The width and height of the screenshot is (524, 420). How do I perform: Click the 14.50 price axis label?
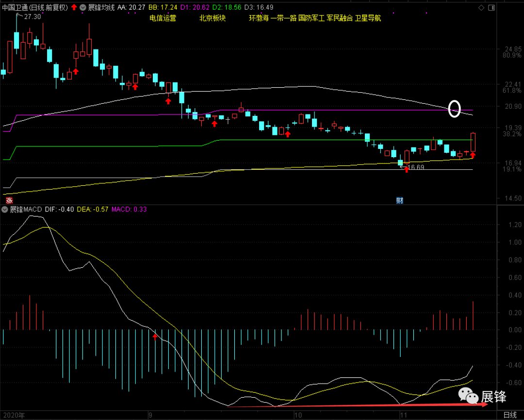tap(513, 198)
